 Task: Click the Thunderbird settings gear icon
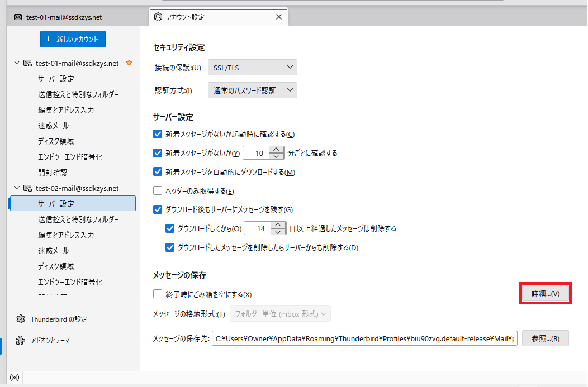click(x=21, y=319)
